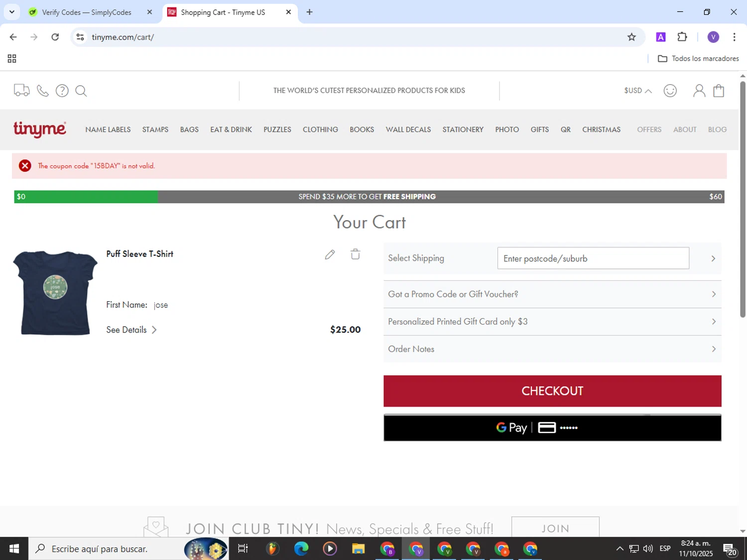Expand See Details for the T-Shirt
Viewport: 747px width, 560px height.
131,330
